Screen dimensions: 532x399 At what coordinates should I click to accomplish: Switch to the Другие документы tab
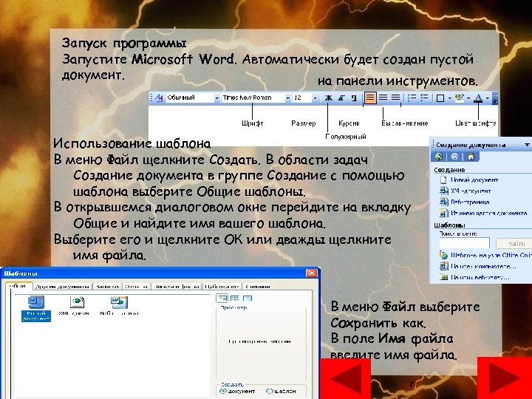62,287
